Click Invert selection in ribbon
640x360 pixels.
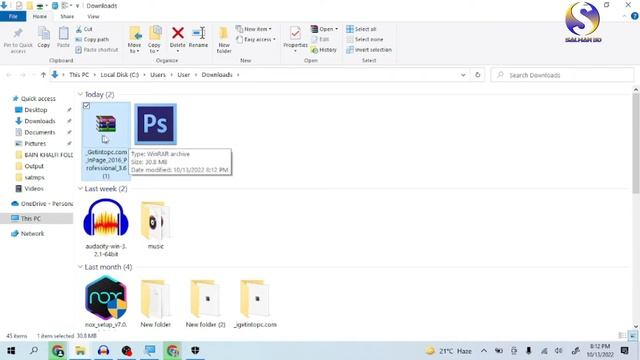pos(369,50)
